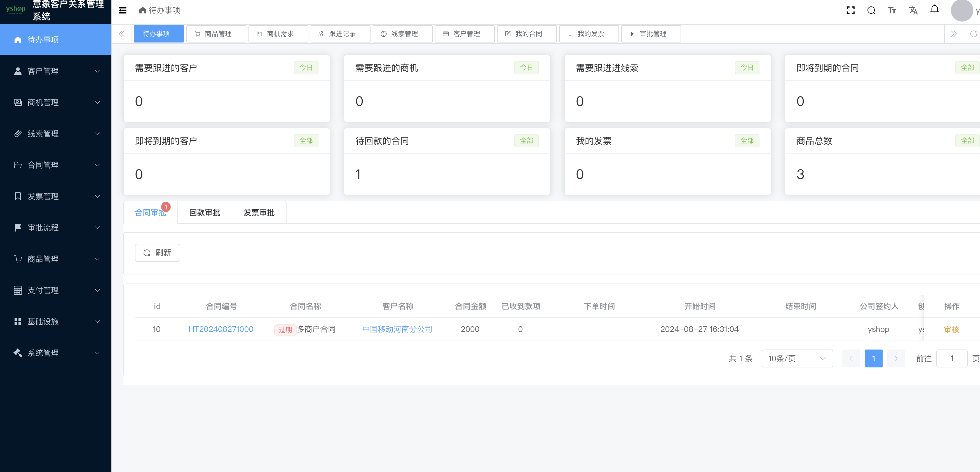The height and width of the screenshot is (472, 980).
Task: Click the 刷新 button
Action: (157, 253)
